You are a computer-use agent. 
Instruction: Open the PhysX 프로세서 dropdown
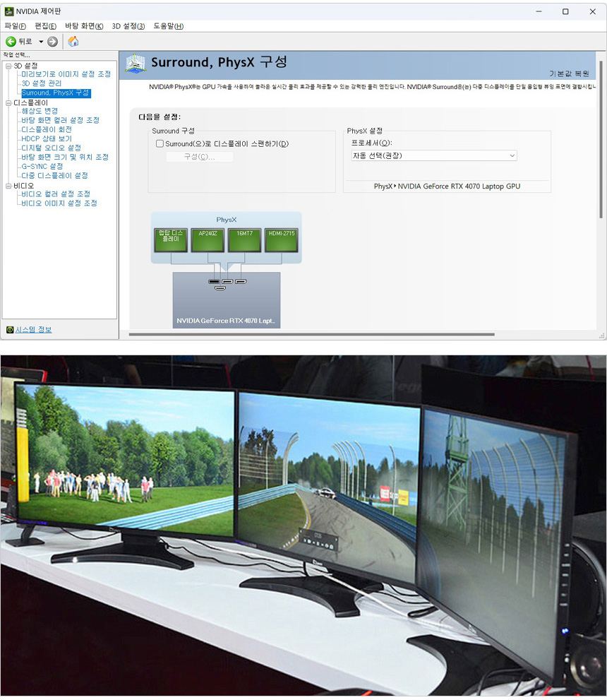(434, 155)
